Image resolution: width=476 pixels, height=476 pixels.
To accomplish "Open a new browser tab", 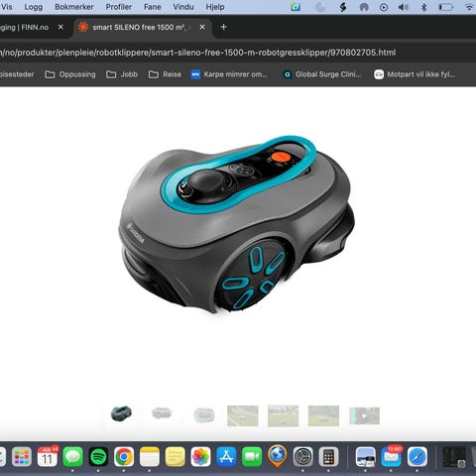I will point(223,27).
